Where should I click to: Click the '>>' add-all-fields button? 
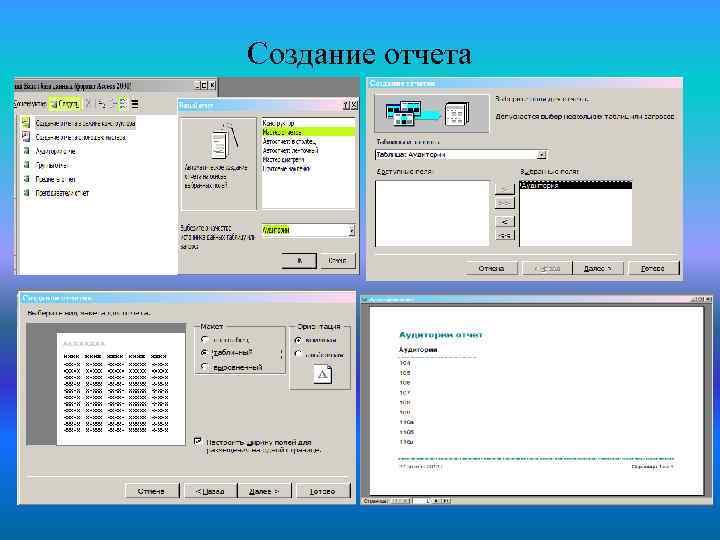pyautogui.click(x=505, y=203)
